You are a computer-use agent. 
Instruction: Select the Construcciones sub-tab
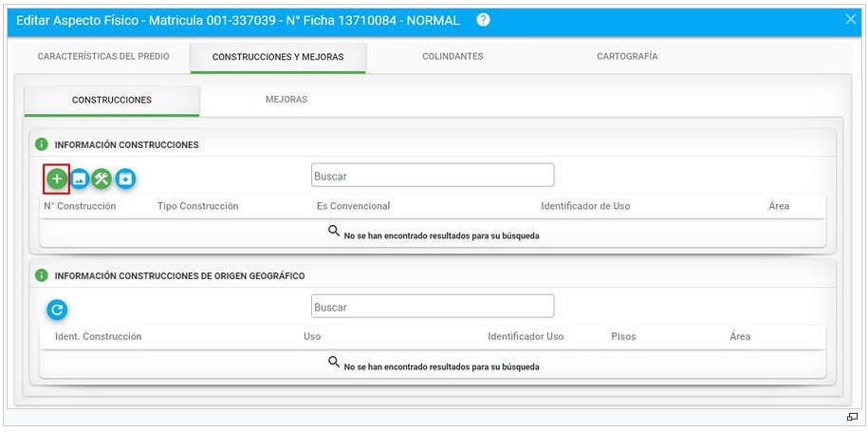click(112, 101)
